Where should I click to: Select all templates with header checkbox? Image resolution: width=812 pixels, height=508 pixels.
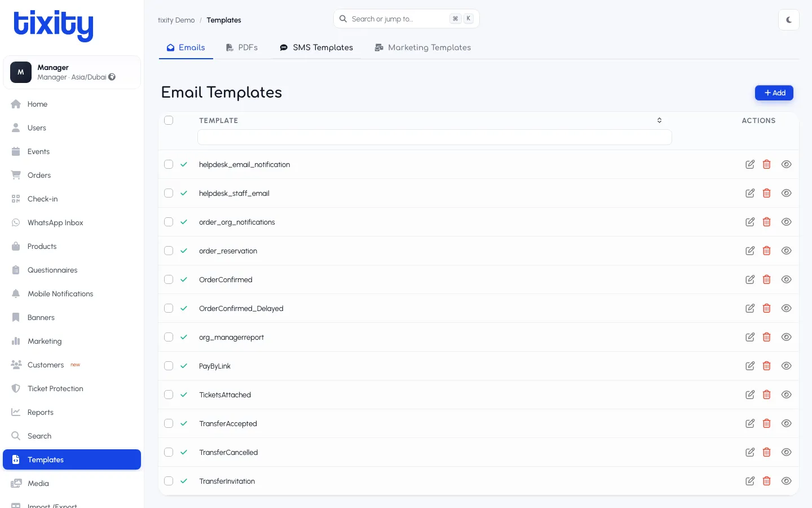pyautogui.click(x=169, y=120)
